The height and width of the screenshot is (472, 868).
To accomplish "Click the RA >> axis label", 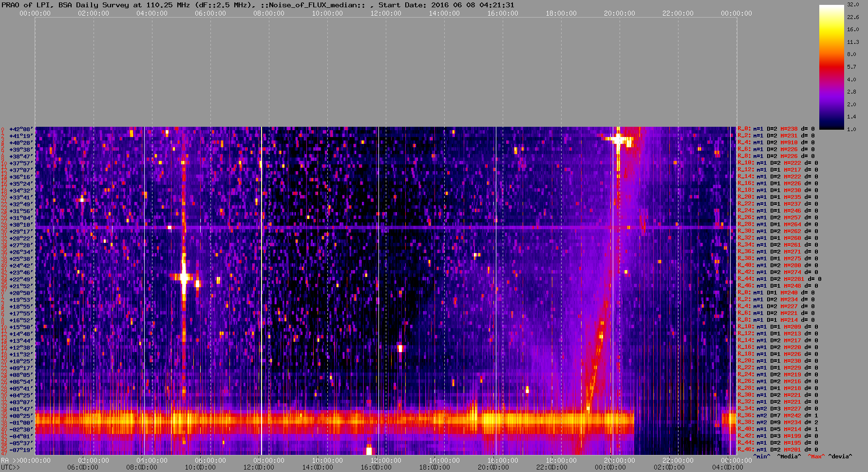I will point(10,460).
